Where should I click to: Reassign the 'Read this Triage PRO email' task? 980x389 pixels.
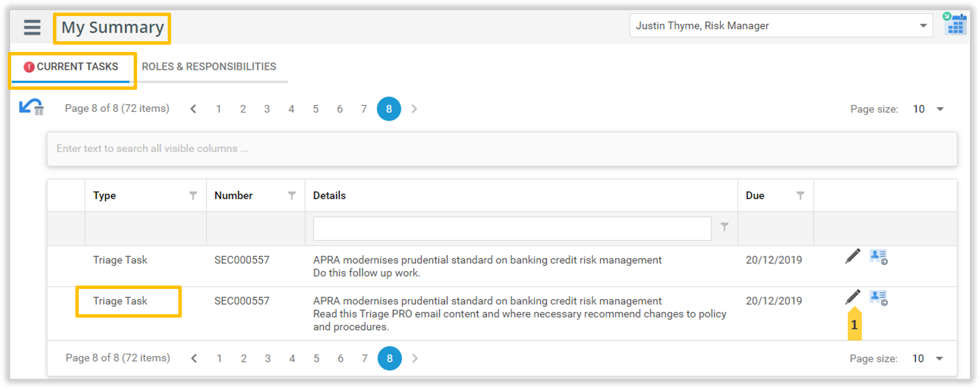pos(878,297)
